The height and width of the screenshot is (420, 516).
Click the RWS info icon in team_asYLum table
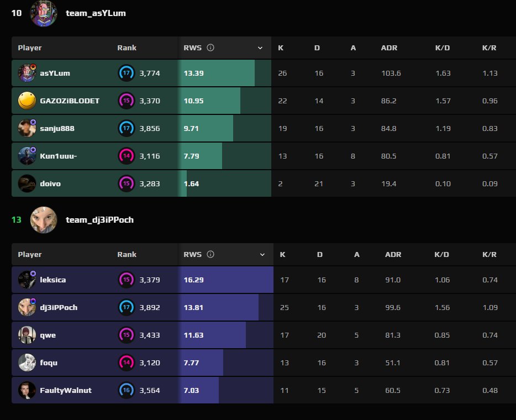[x=210, y=48]
